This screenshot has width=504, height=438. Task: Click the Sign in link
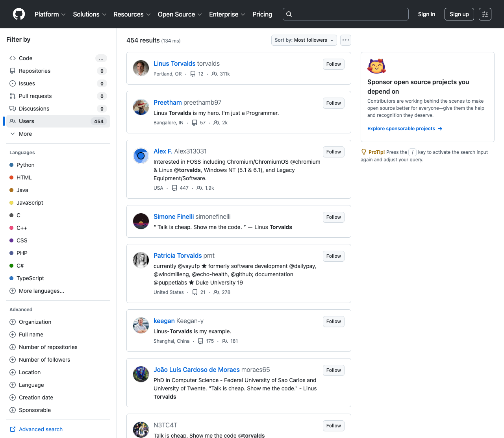[426, 14]
